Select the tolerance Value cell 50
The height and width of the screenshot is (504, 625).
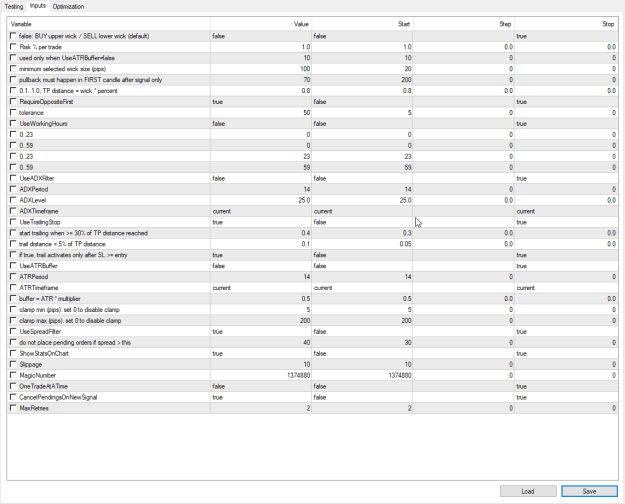261,113
